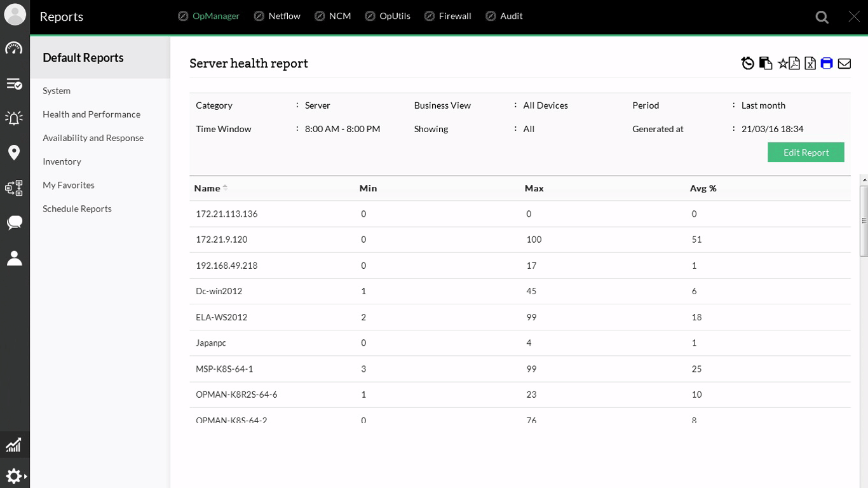Open the workflow diagram icon in sidebar
The width and height of the screenshot is (868, 488).
pos(14,187)
